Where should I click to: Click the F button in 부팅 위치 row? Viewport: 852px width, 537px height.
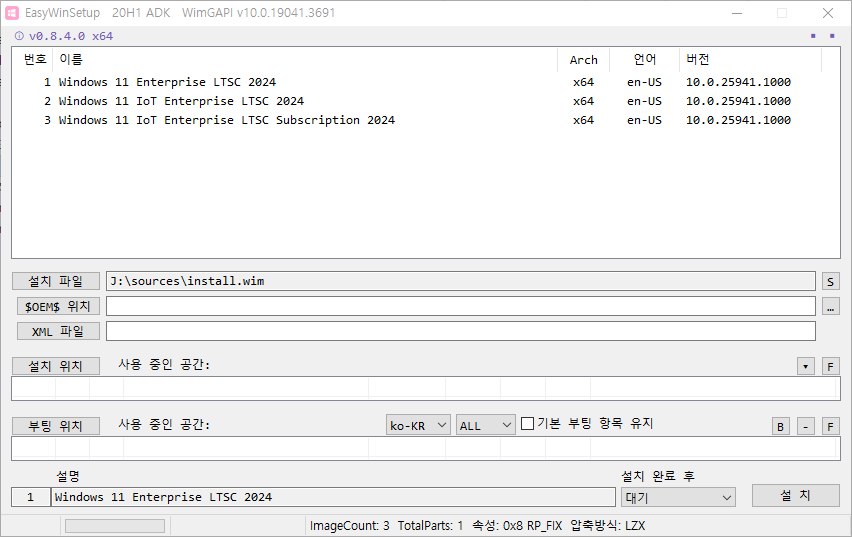pos(830,426)
